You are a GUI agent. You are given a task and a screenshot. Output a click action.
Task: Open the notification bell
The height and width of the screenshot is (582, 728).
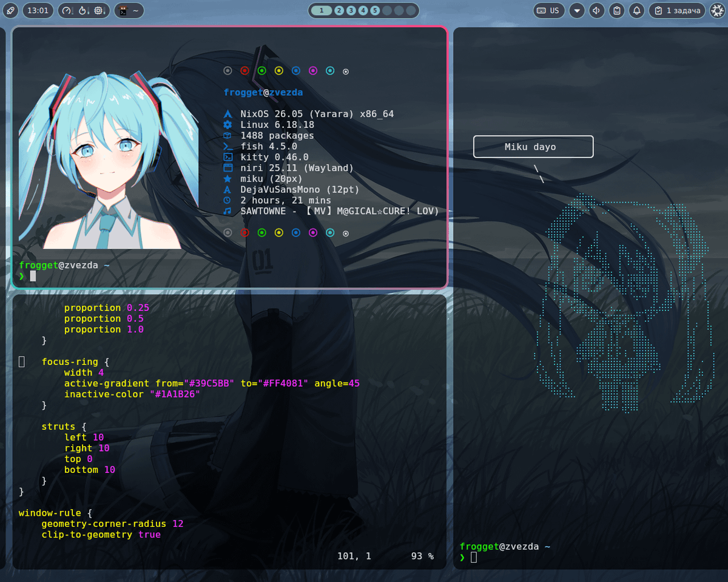click(x=636, y=10)
